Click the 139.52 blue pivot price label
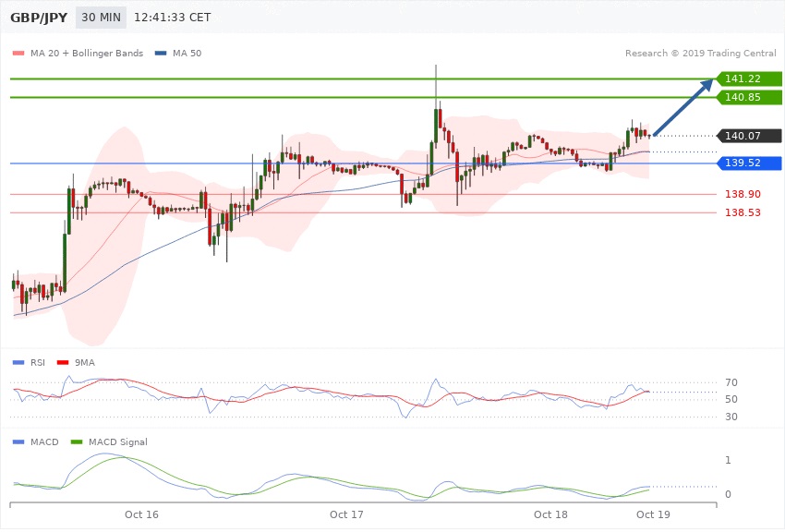This screenshot has height=532, width=785. pyautogui.click(x=749, y=163)
